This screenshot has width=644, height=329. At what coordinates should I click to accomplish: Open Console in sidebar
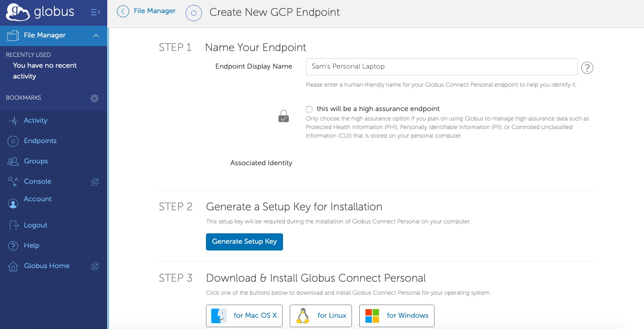pyautogui.click(x=37, y=181)
